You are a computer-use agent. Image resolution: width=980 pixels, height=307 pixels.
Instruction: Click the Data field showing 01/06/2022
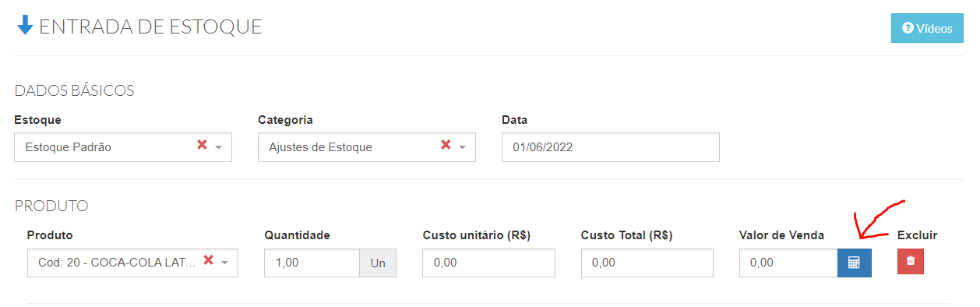[611, 146]
